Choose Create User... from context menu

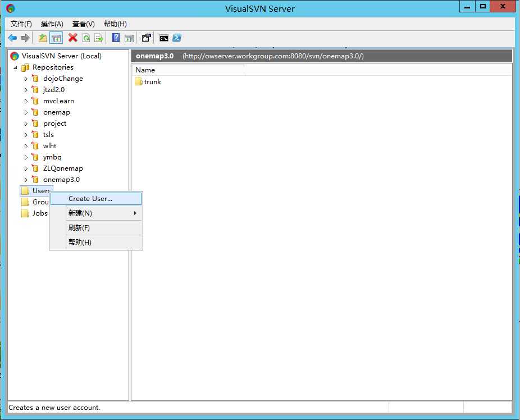pyautogui.click(x=96, y=199)
